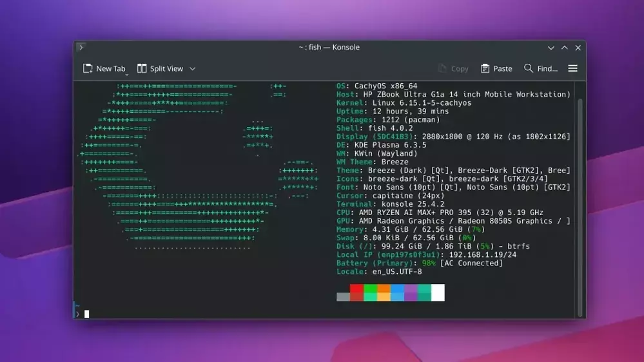The width and height of the screenshot is (644, 362).
Task: Click '98%' battery percentage
Action: (429, 263)
